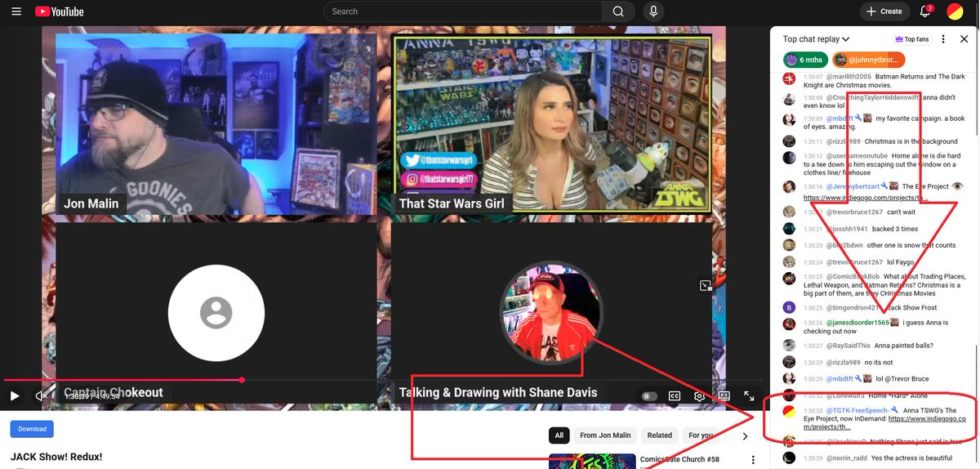The width and height of the screenshot is (980, 469).
Task: Go to YouTube home via logo
Action: pos(59,11)
